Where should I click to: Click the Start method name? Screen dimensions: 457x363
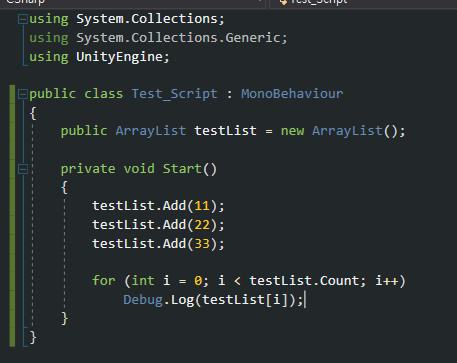coord(182,169)
